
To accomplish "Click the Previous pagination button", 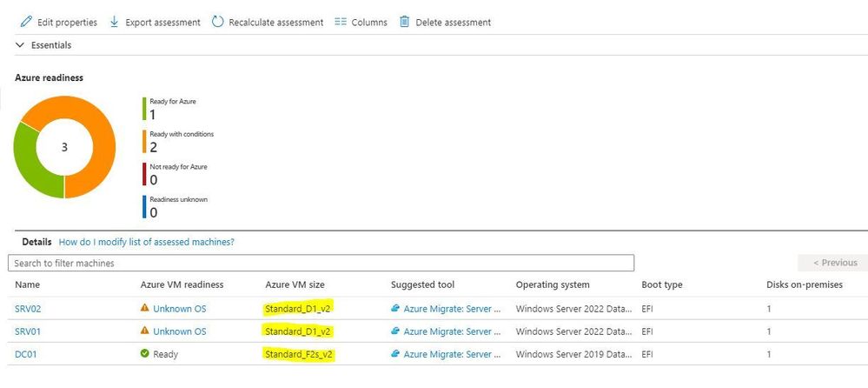I will 835,263.
